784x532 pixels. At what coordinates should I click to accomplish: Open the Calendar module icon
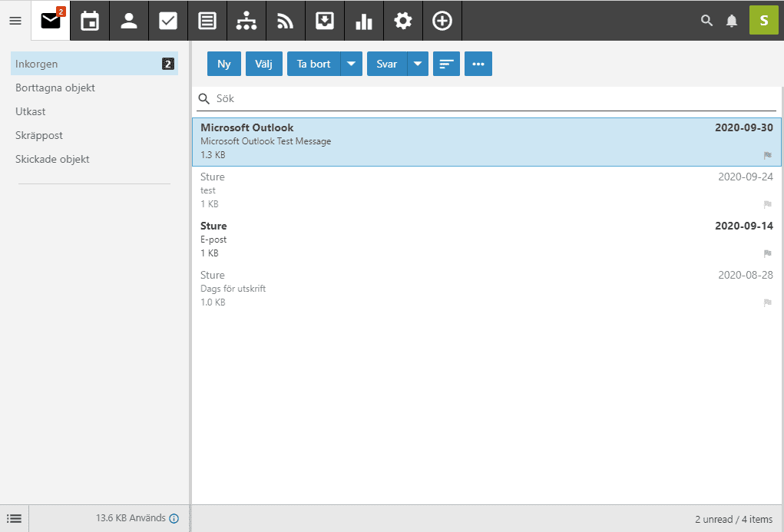tap(90, 21)
